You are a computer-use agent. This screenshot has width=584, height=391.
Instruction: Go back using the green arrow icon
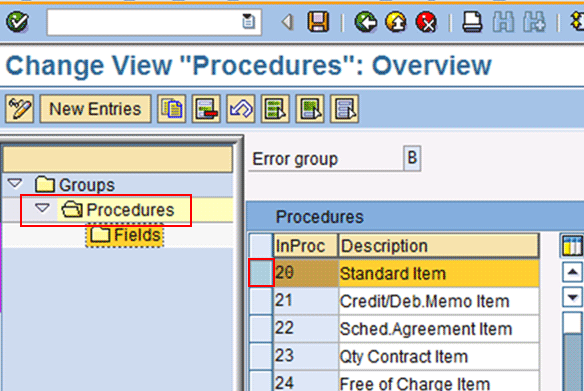pos(366,22)
